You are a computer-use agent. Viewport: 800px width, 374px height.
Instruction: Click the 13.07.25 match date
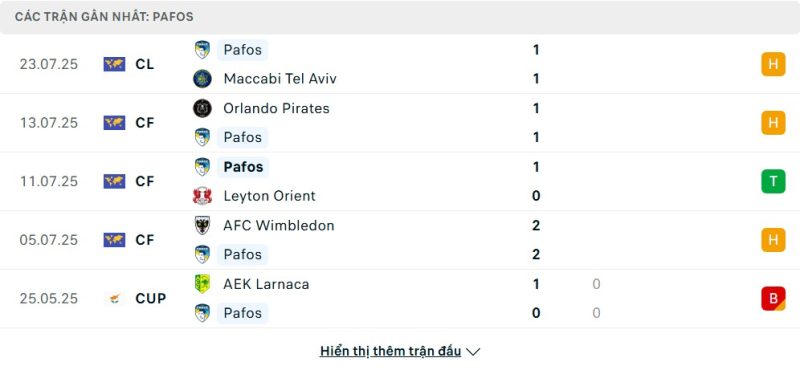point(49,123)
